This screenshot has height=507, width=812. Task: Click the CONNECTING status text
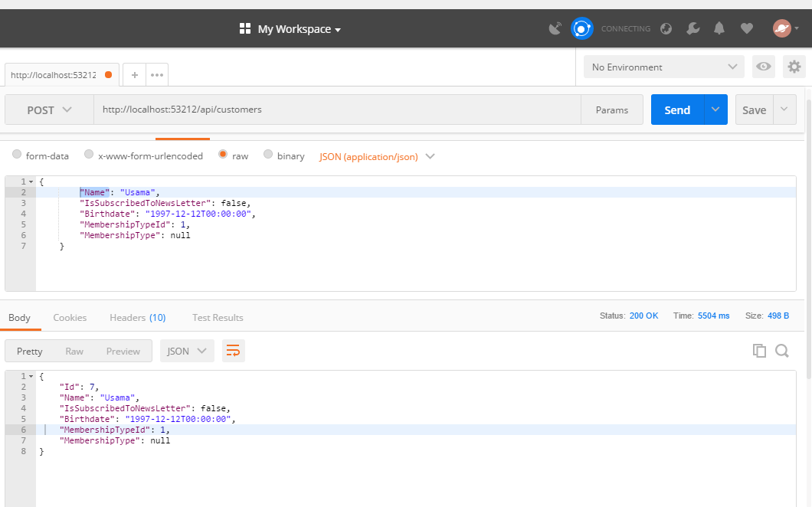(626, 29)
